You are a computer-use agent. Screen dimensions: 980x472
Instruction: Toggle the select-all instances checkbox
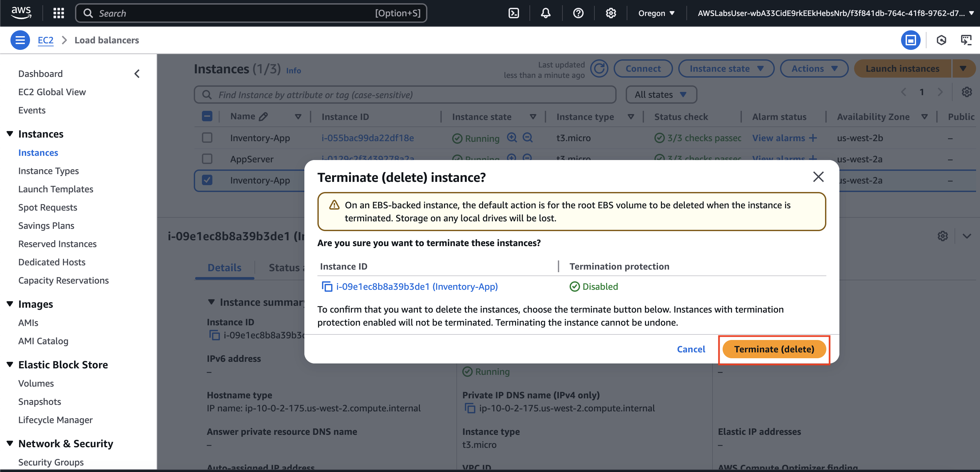(x=207, y=116)
